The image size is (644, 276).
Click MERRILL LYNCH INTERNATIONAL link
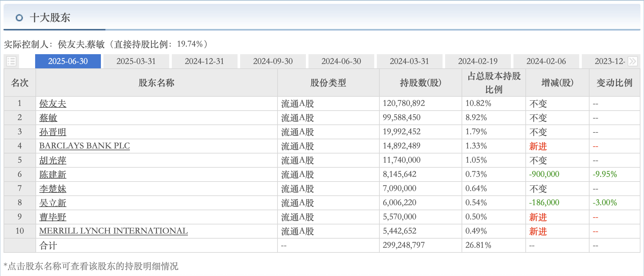tap(113, 231)
